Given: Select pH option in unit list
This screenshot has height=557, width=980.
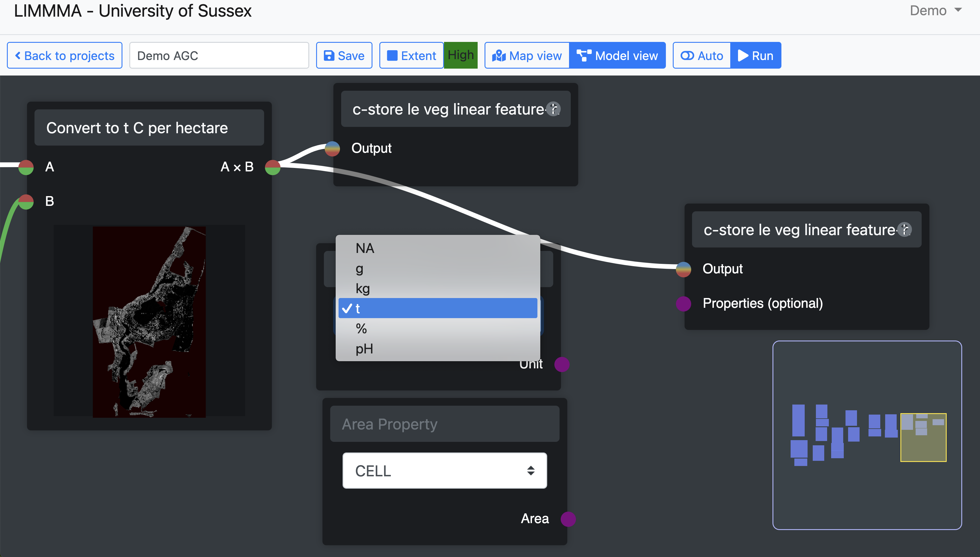Looking at the screenshot, I should click(x=438, y=349).
